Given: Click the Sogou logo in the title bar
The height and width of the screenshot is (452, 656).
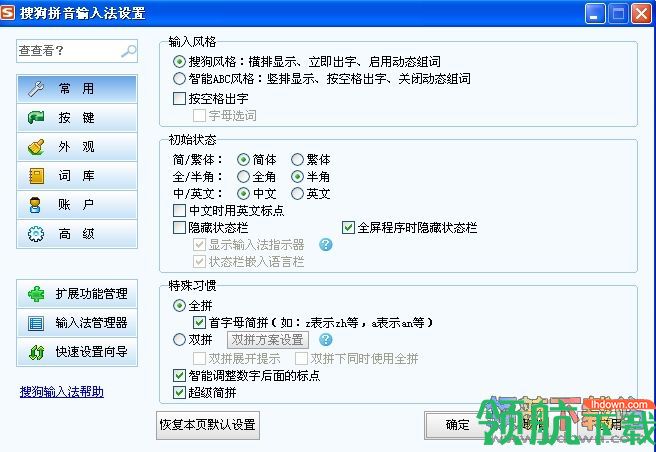Looking at the screenshot, I should click(x=8, y=13).
